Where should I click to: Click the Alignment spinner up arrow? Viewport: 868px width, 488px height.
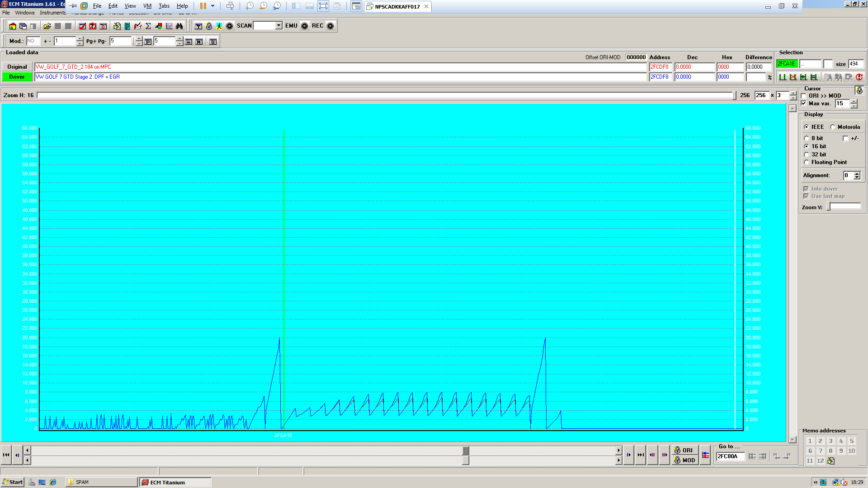click(x=857, y=174)
